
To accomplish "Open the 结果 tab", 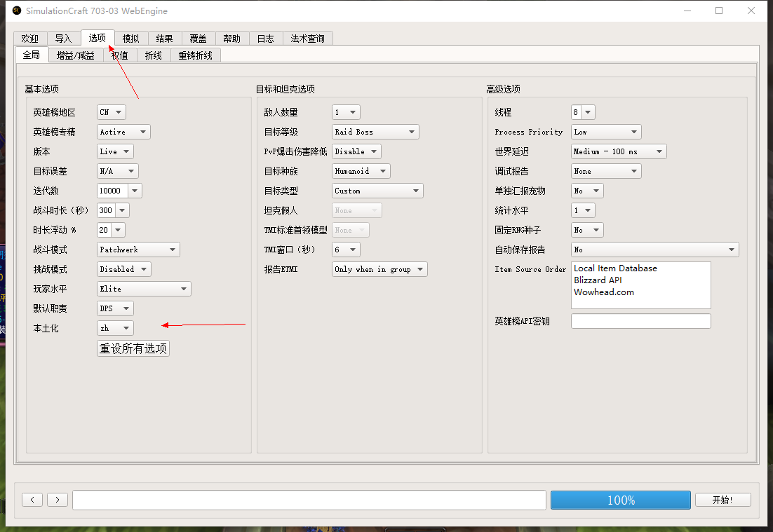I will pyautogui.click(x=164, y=39).
